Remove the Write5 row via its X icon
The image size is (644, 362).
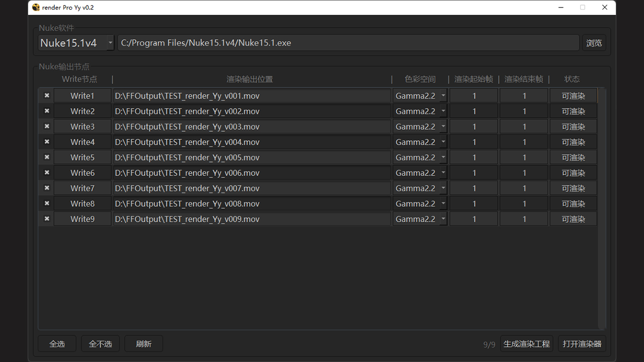point(47,157)
